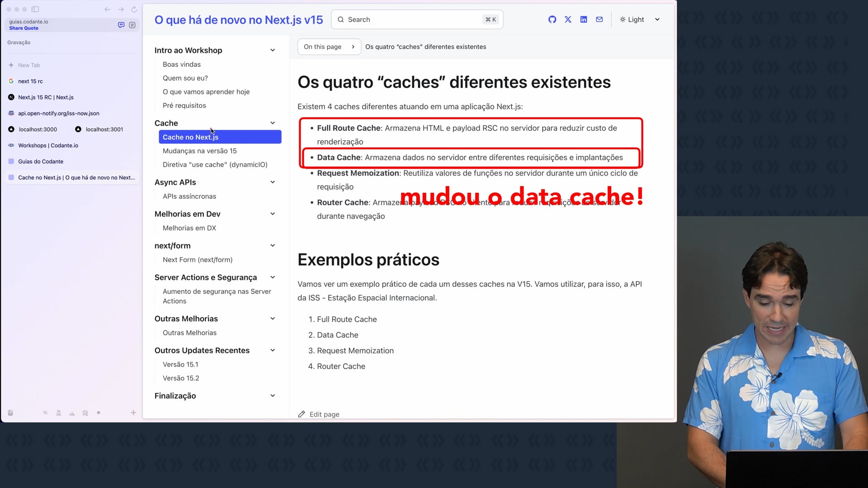Toggle the browser sidebar icon

35,9
